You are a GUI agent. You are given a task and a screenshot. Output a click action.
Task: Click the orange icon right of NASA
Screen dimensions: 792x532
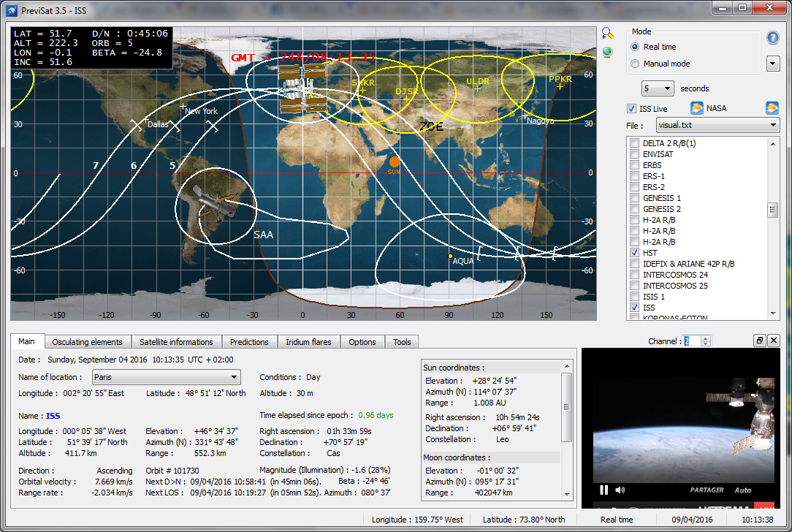click(772, 108)
